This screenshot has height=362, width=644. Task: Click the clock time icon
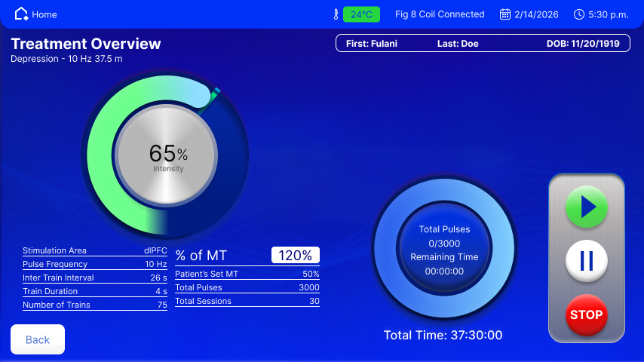coord(579,14)
